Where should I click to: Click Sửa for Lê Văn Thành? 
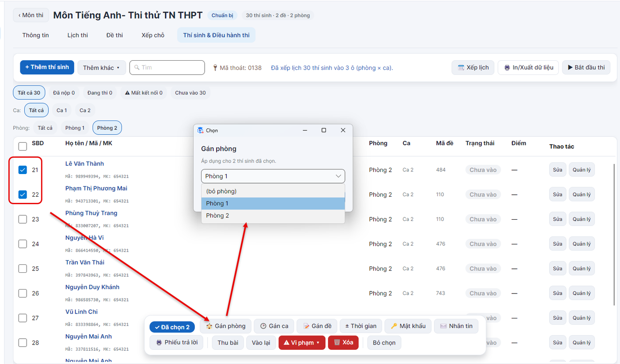pos(558,170)
